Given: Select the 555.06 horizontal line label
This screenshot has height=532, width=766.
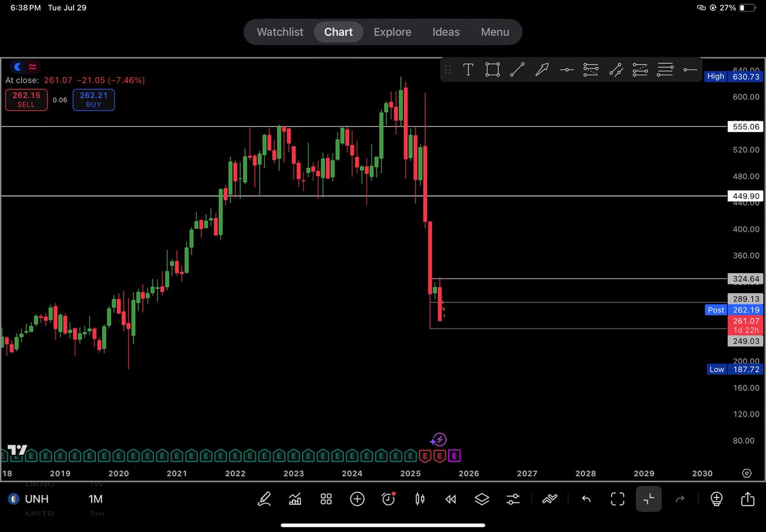Looking at the screenshot, I should (x=746, y=127).
